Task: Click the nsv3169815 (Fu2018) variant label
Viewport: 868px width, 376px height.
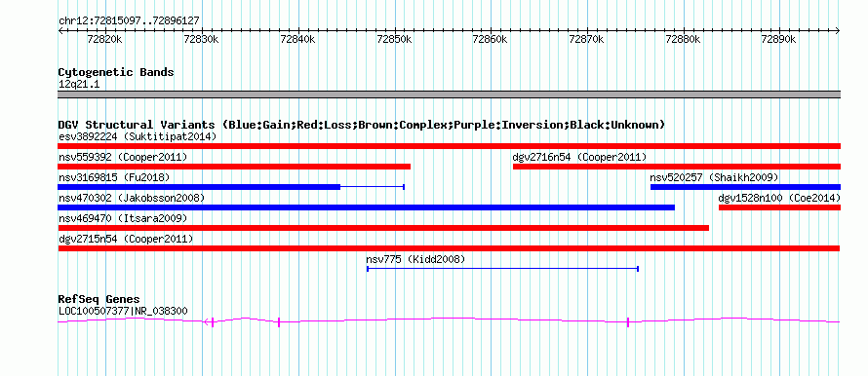Action: click(x=114, y=177)
